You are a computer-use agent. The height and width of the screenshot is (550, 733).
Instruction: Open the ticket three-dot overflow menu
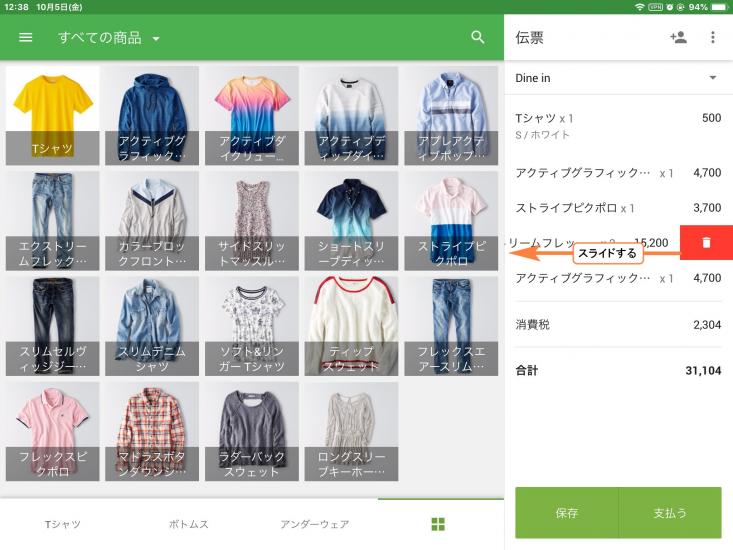coord(712,37)
